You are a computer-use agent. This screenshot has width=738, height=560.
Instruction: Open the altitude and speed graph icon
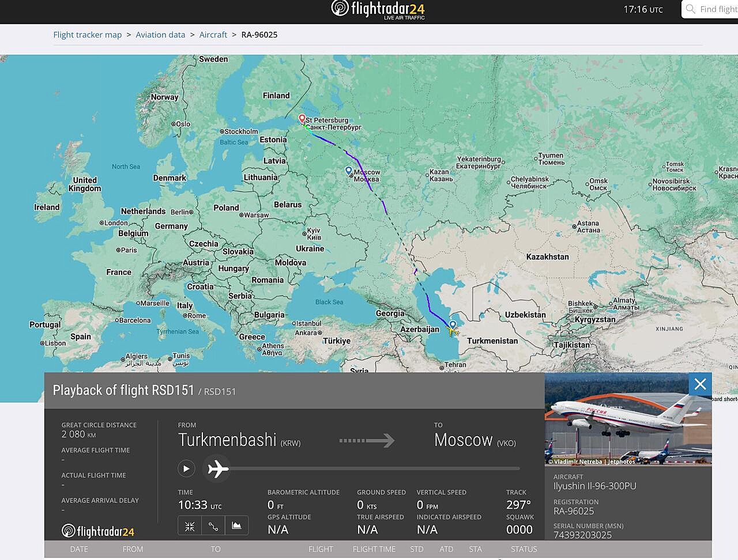pos(237,525)
